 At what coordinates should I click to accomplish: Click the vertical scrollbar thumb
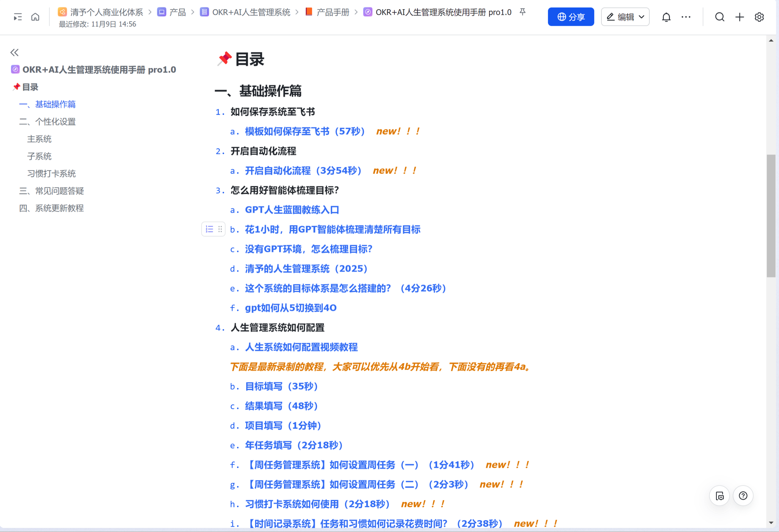click(771, 215)
